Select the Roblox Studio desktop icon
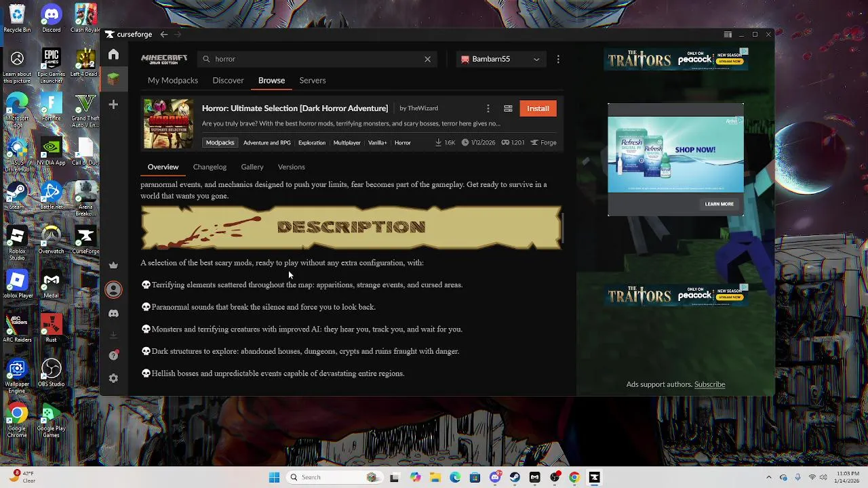 [17, 243]
